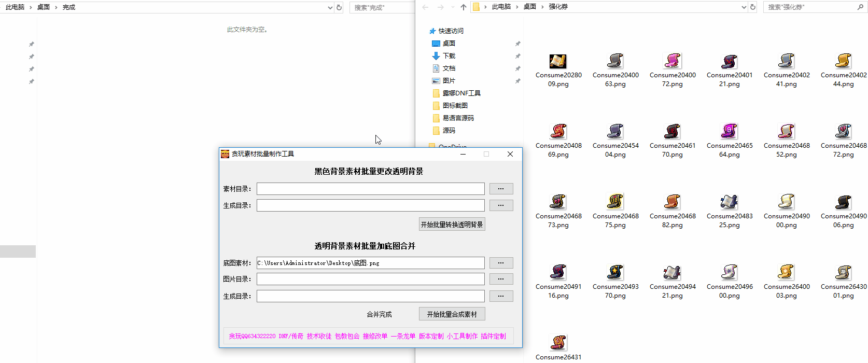Browse for the 图片目录 folder

pos(501,279)
